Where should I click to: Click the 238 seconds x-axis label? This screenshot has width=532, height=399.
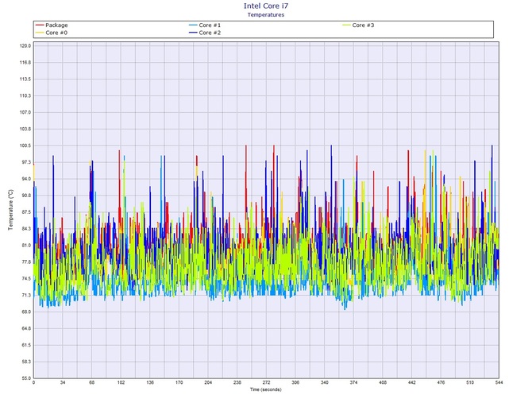237,382
